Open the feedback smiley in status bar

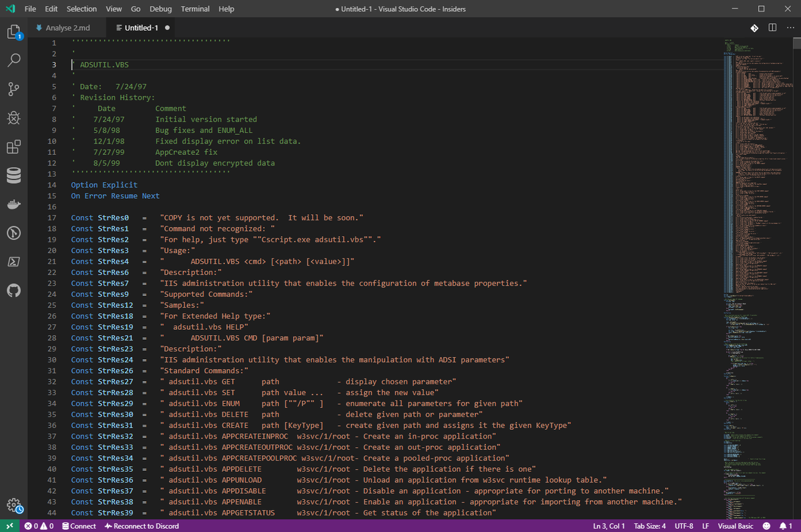(766, 526)
